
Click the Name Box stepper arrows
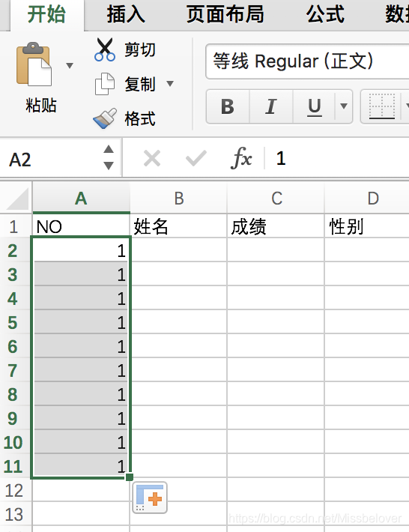pos(109,157)
